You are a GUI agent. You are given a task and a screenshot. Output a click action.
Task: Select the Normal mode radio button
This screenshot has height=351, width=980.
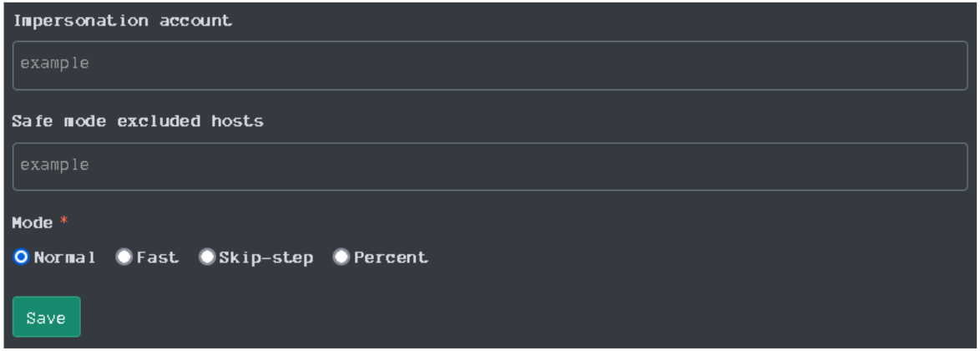[x=22, y=257]
